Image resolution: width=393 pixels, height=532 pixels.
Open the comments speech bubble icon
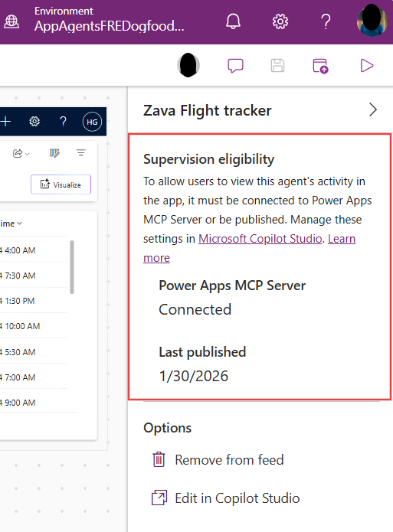235,66
